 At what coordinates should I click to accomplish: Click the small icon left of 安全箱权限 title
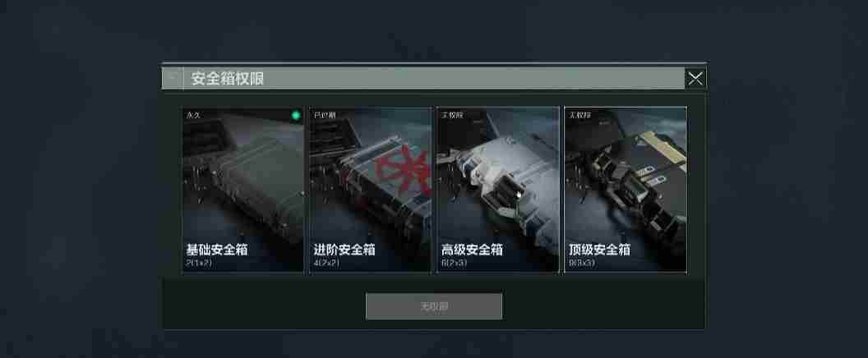tap(173, 78)
